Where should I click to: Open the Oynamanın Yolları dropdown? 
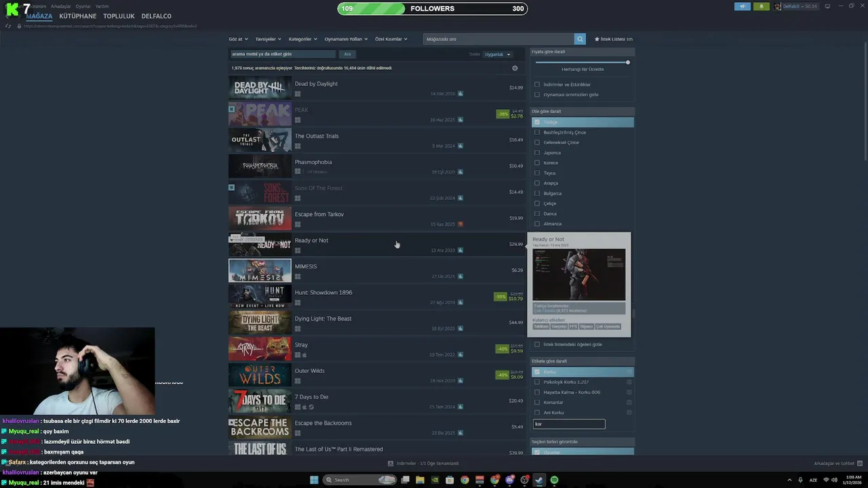346,39
